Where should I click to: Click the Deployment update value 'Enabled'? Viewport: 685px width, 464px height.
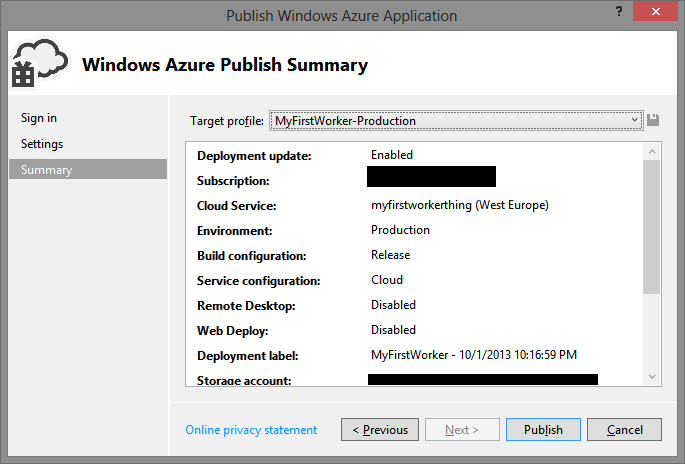coord(392,155)
